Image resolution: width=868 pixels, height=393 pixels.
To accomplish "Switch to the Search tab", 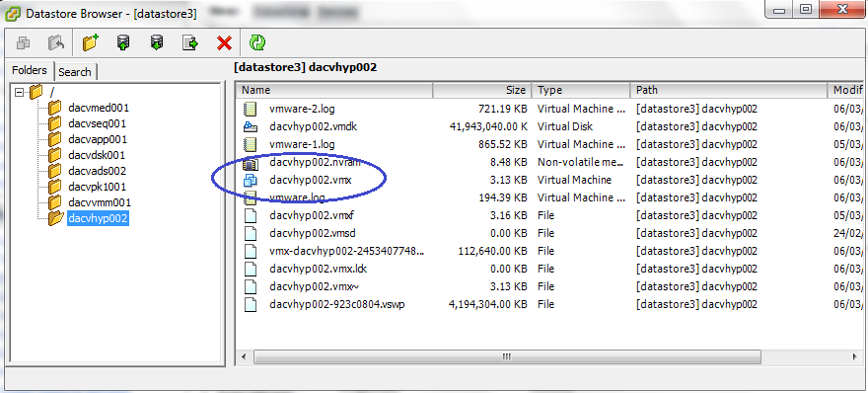I will point(75,72).
